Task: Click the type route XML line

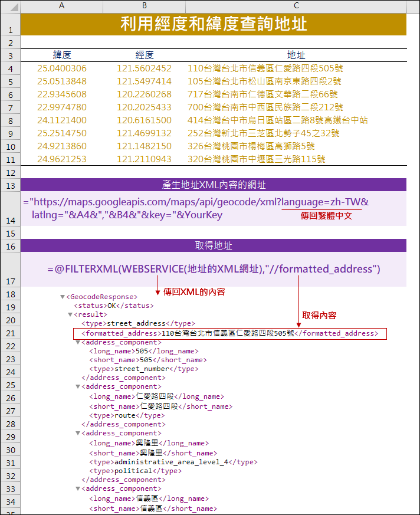Action: coord(127,415)
